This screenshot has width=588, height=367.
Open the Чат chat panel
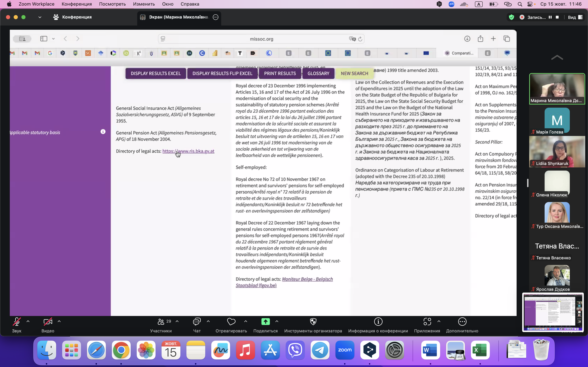[197, 322]
